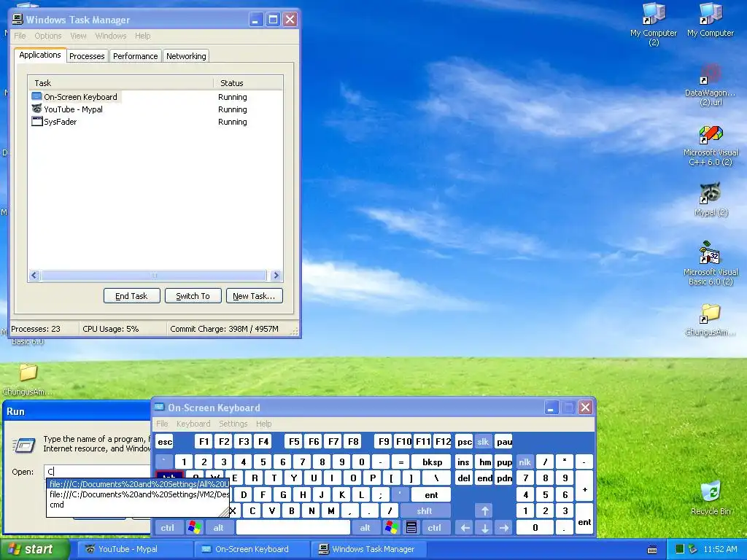747x560 pixels.
Task: Click the Status column header
Action: click(x=248, y=83)
